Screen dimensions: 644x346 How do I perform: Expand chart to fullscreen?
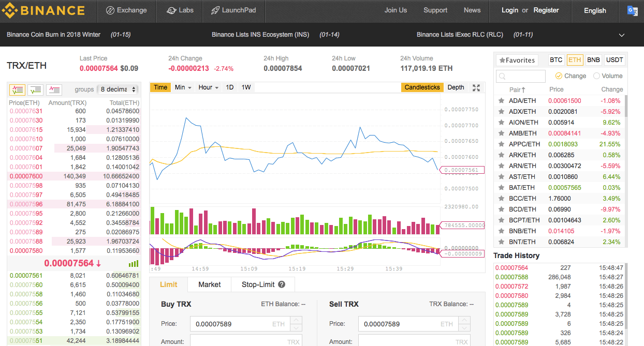pos(476,87)
